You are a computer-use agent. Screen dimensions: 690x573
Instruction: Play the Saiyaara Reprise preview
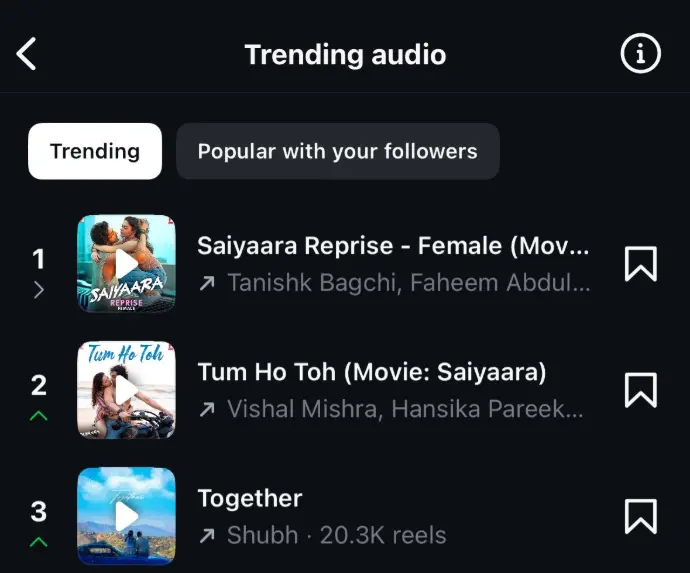pos(126,264)
